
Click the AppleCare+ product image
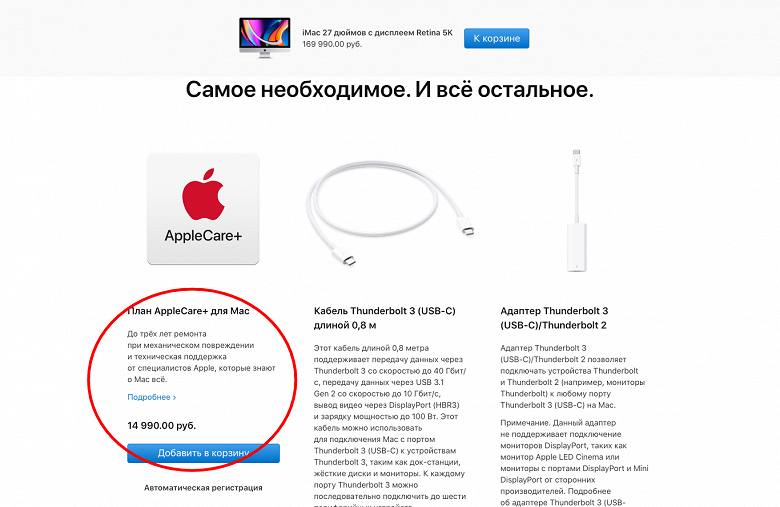203,209
